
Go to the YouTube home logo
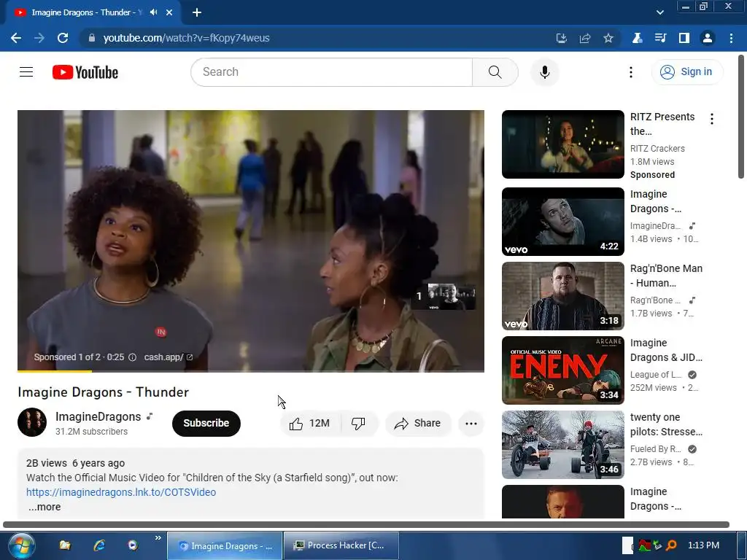coord(85,72)
